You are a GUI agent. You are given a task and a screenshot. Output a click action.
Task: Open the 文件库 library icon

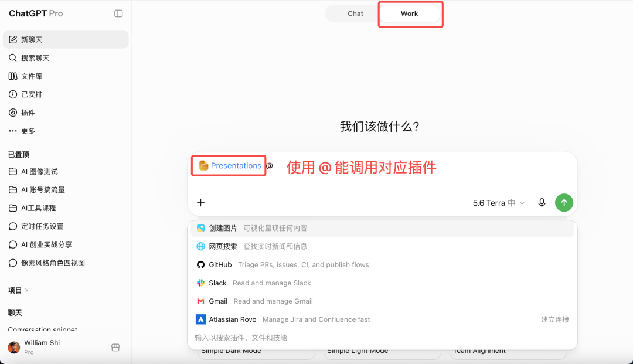[13, 76]
